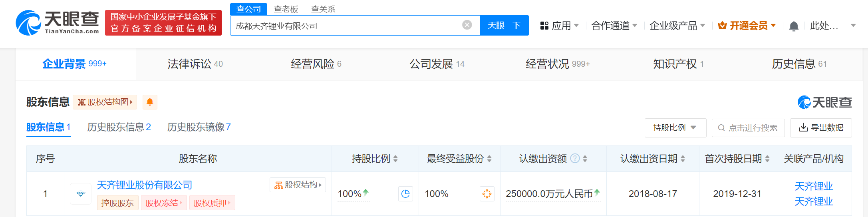Click the first 天齐锂业 related product link
Image resolution: width=868 pixels, height=217 pixels.
(814, 186)
